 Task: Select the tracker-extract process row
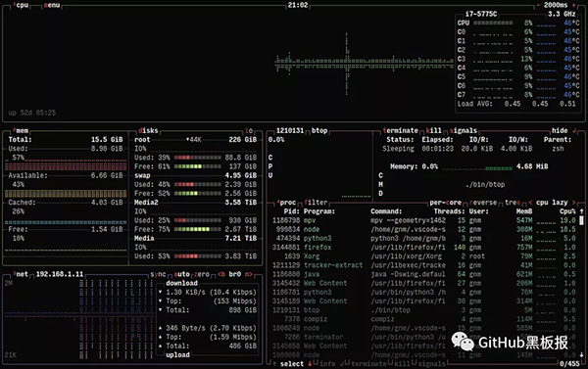(423, 265)
